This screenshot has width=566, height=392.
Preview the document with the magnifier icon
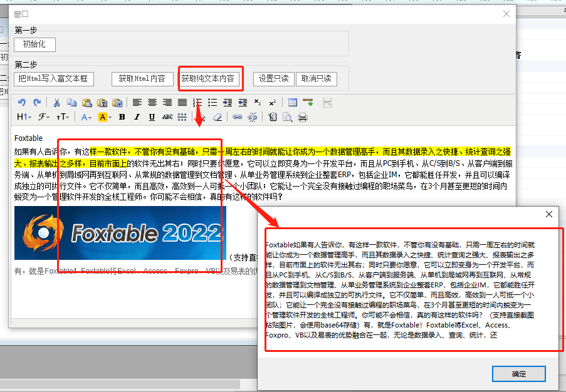pyautogui.click(x=288, y=117)
